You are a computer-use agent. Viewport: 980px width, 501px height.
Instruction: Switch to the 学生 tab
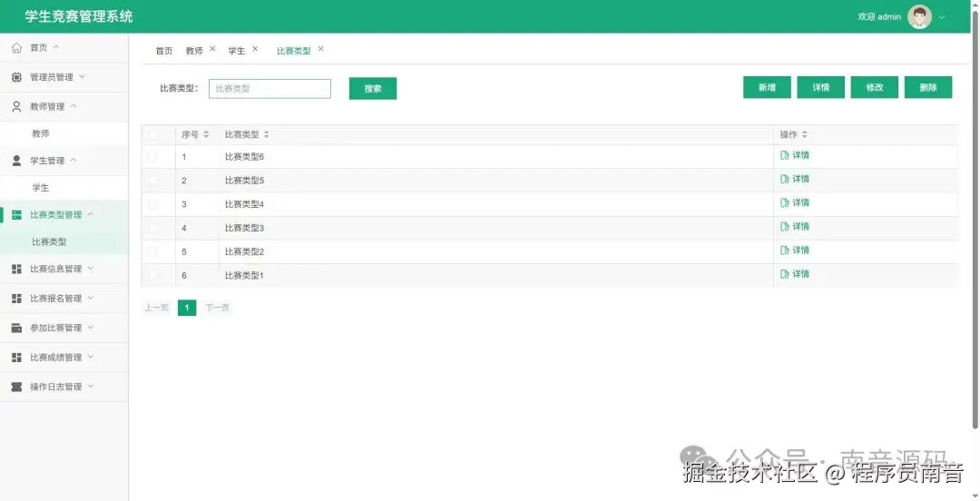(237, 51)
